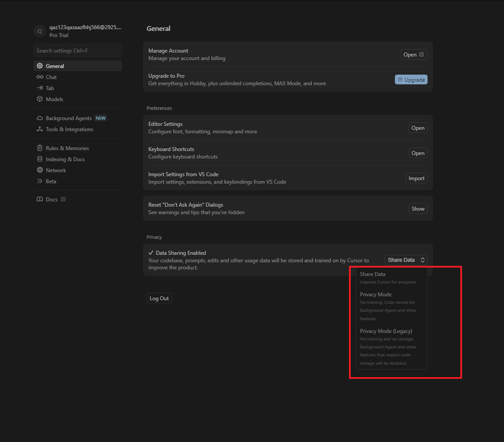Click the Search settings input field
504x442 pixels.
click(77, 50)
